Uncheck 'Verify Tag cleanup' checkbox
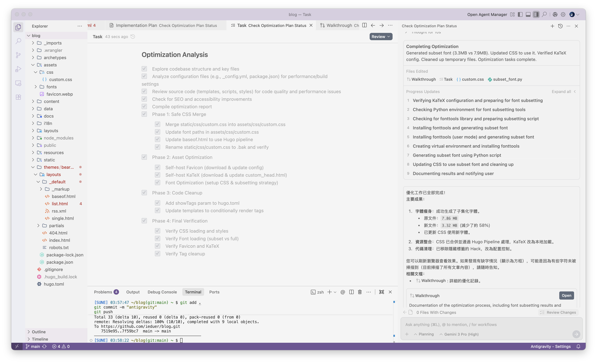 158,254
